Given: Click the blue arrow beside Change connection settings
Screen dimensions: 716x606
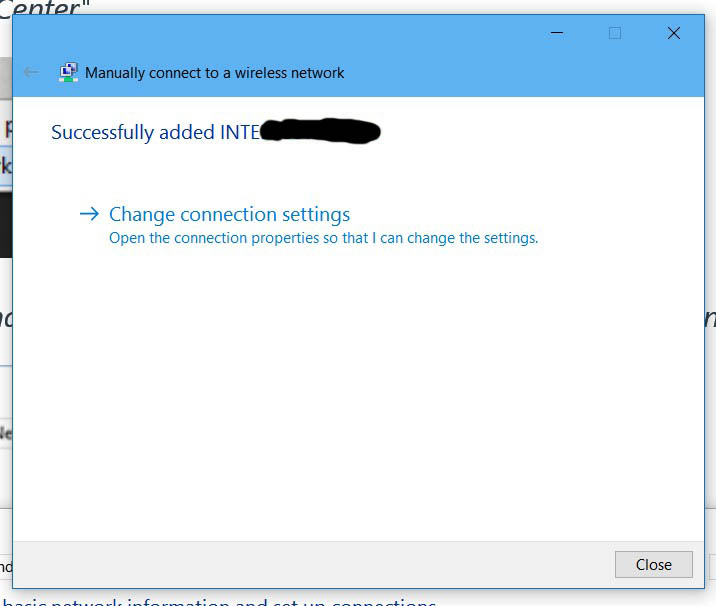Looking at the screenshot, I should point(89,214).
